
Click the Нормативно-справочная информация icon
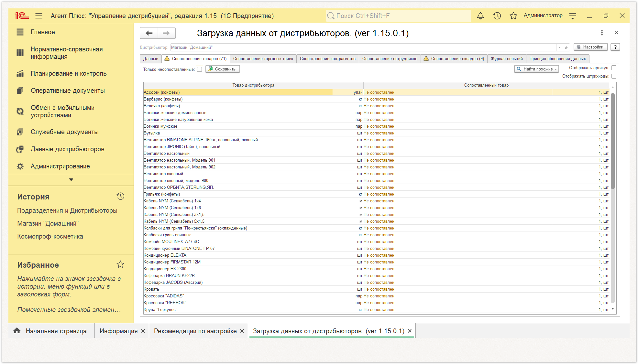tap(20, 53)
